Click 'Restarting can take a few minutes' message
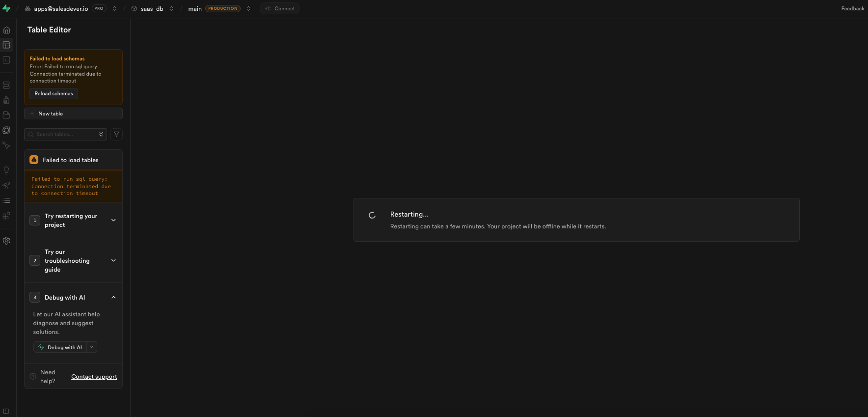The height and width of the screenshot is (417, 868). click(498, 226)
